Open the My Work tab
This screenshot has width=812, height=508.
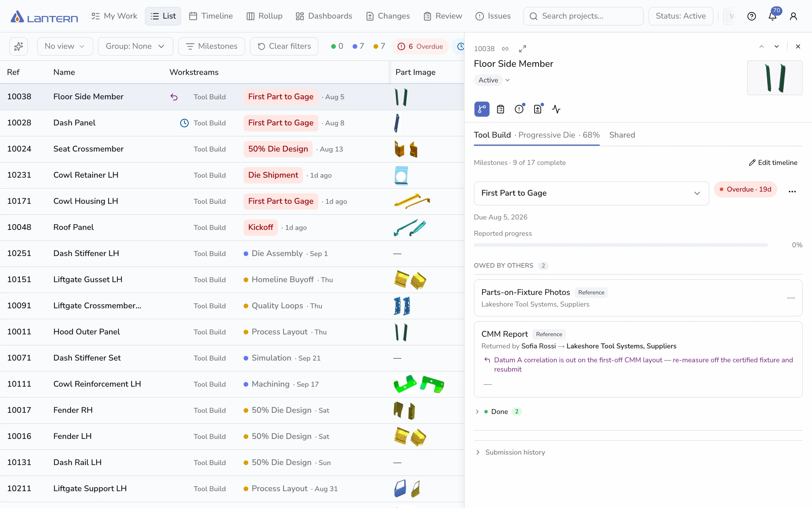click(114, 16)
